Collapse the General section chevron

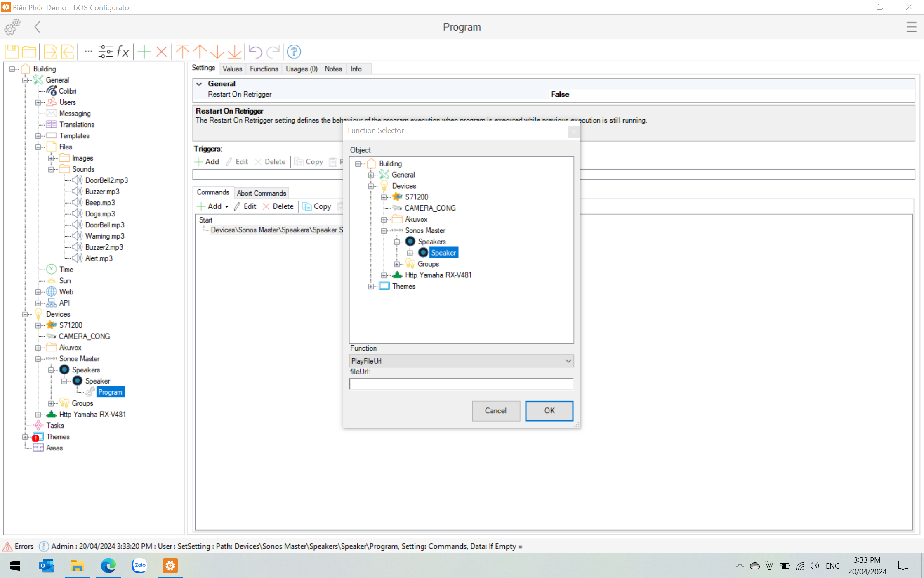(x=199, y=84)
